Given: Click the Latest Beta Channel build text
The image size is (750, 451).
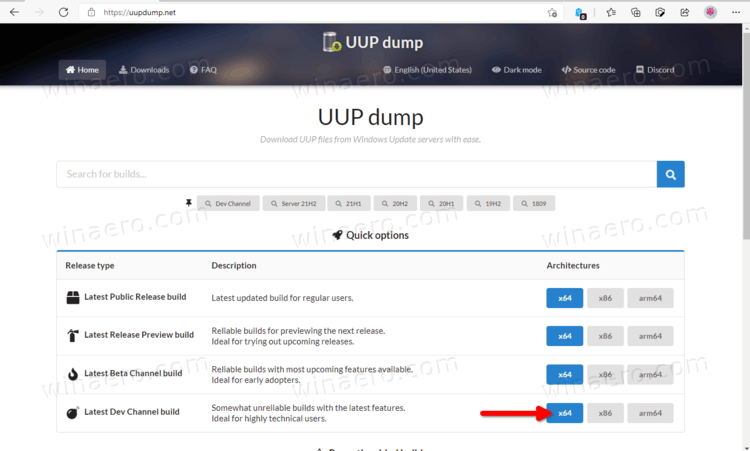Looking at the screenshot, I should pos(133,374).
